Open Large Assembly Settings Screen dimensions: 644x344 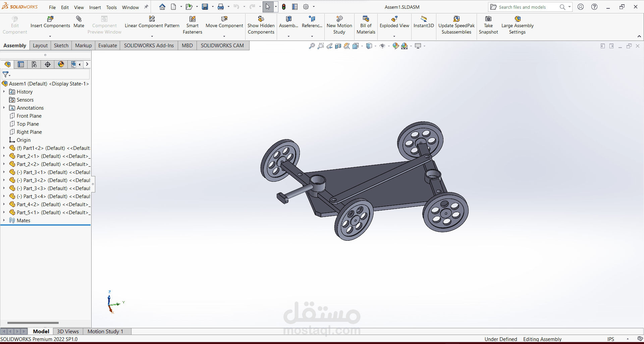517,25
